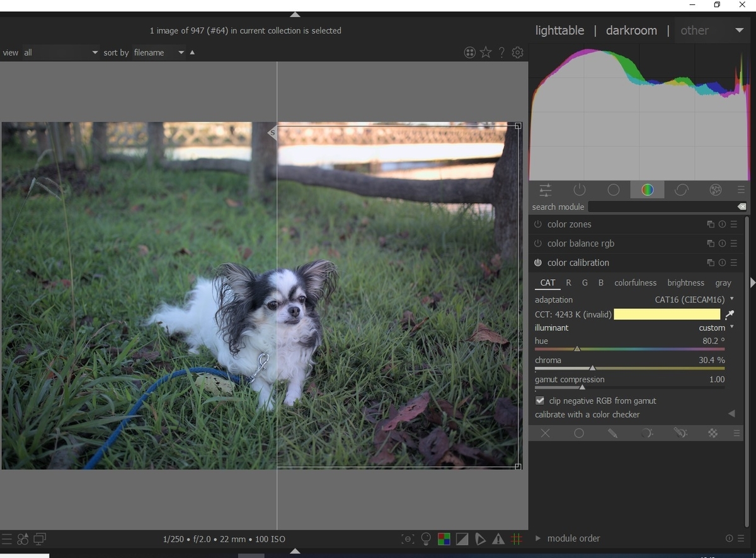Viewport: 756px width, 558px height.
Task: Collapse the top panel arrow
Action: coord(295,15)
